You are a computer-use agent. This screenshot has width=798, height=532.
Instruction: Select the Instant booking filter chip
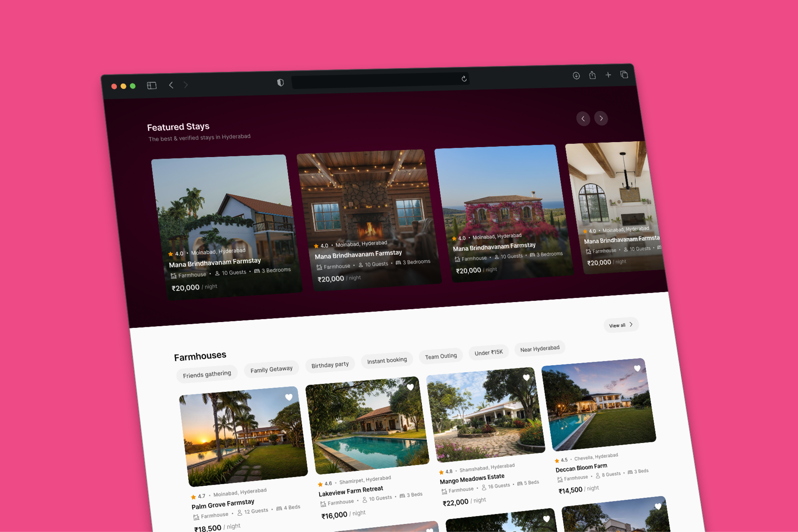(x=387, y=360)
